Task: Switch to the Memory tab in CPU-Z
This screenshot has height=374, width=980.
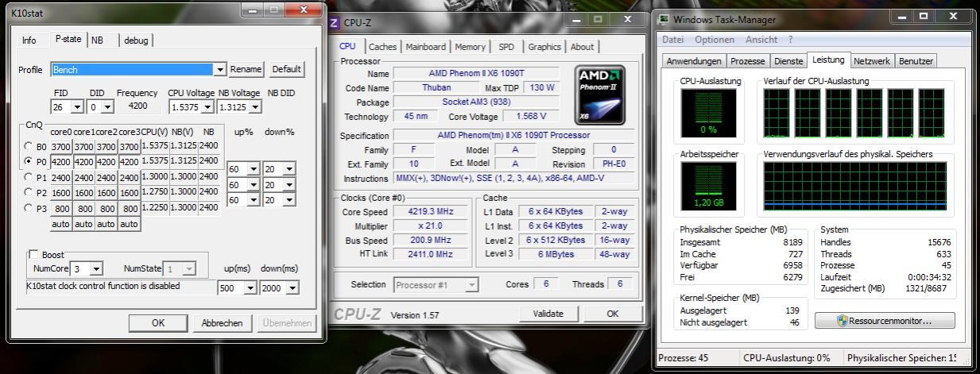Action: [x=470, y=47]
